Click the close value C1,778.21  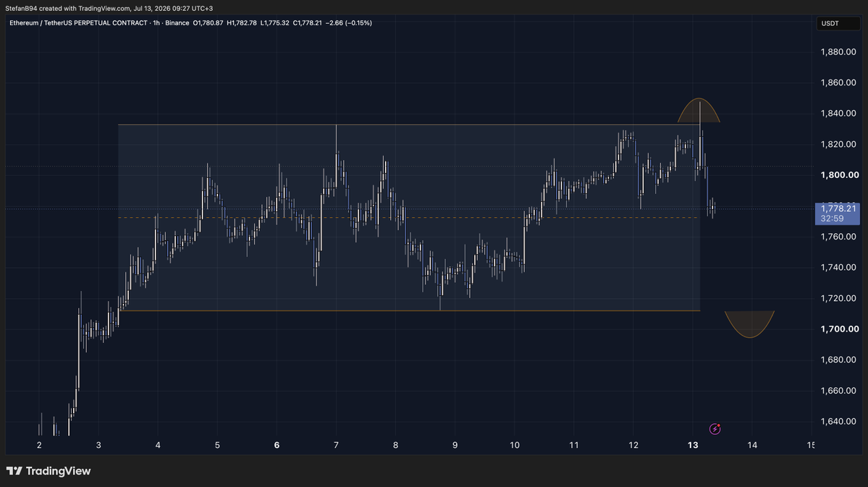pyautogui.click(x=307, y=23)
